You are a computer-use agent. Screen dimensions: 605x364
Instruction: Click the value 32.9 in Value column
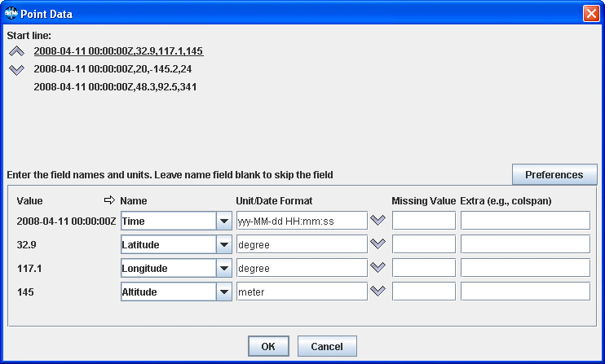[x=26, y=244]
